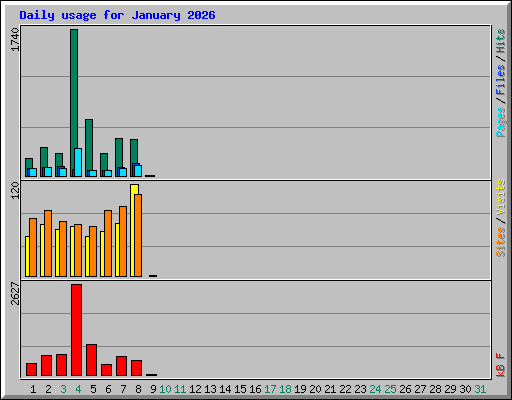512x400 pixels.
Task: Select the red KB bar for day 8
Action: tap(136, 368)
